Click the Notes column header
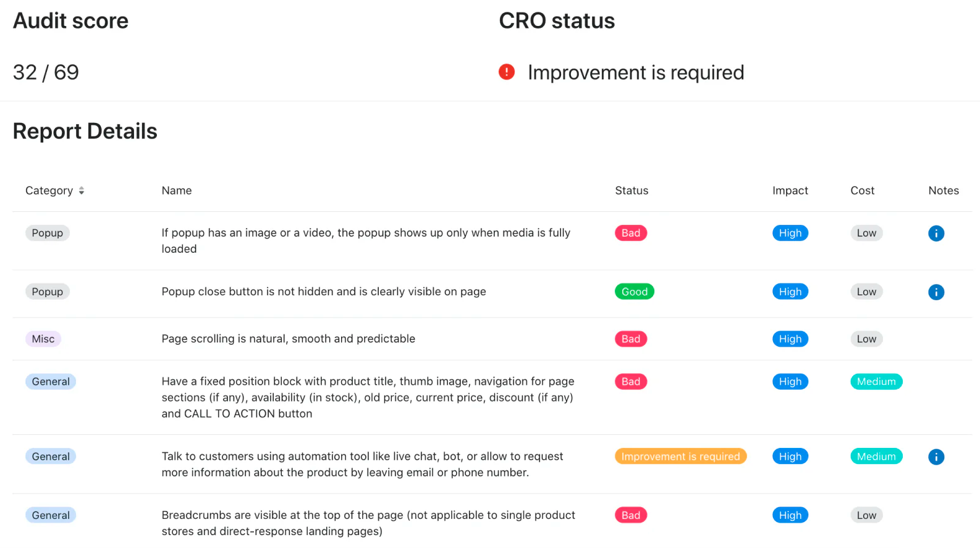The image size is (980, 548). pyautogui.click(x=943, y=191)
